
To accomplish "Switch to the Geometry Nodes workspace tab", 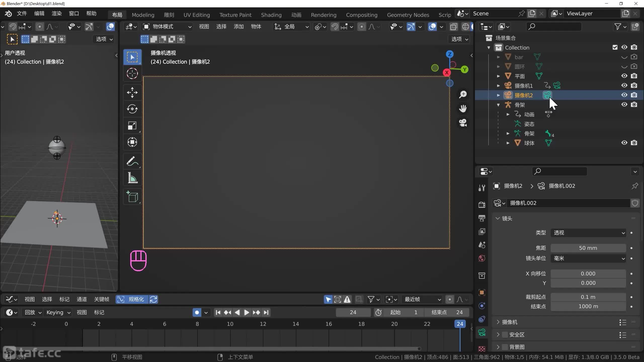I will coord(408,15).
